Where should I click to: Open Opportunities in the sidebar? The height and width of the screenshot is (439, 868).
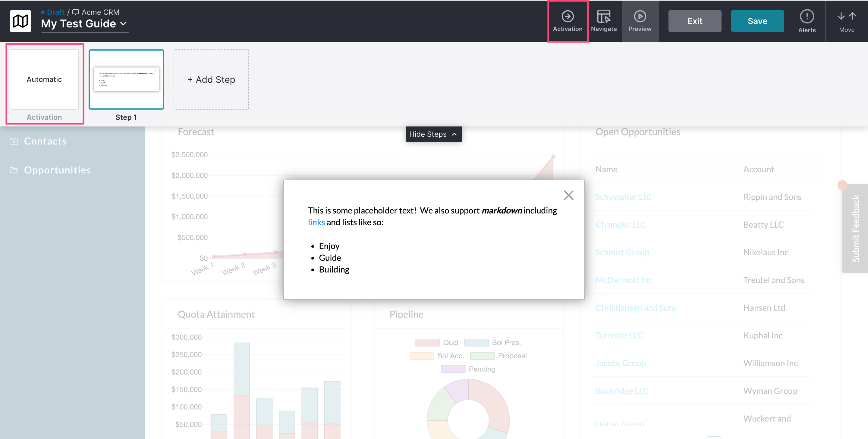pos(57,170)
